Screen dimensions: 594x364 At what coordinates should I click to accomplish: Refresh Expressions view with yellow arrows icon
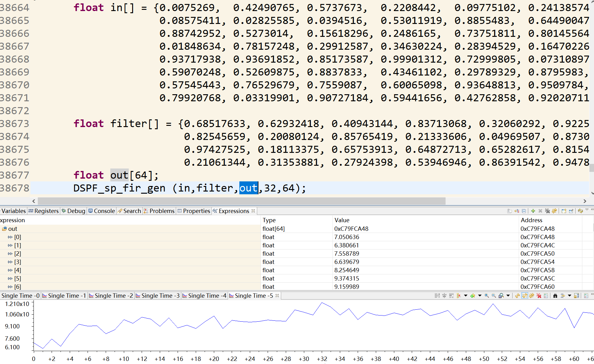pos(580,211)
